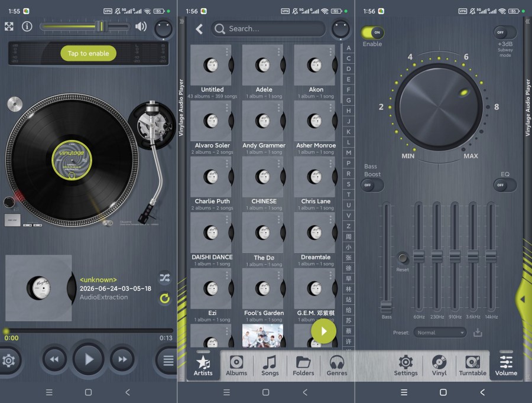Switch to the Genres tab
Screen dimensions: 532x403
337,366
